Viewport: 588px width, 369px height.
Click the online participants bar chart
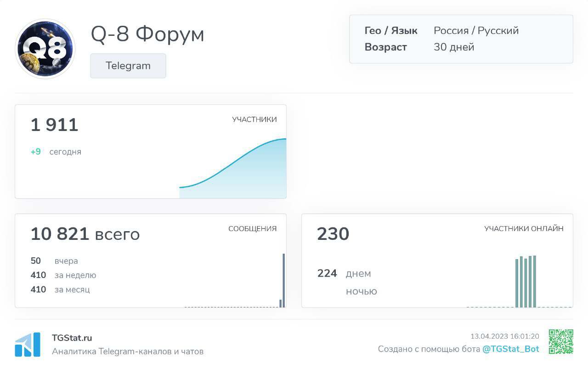(x=526, y=281)
